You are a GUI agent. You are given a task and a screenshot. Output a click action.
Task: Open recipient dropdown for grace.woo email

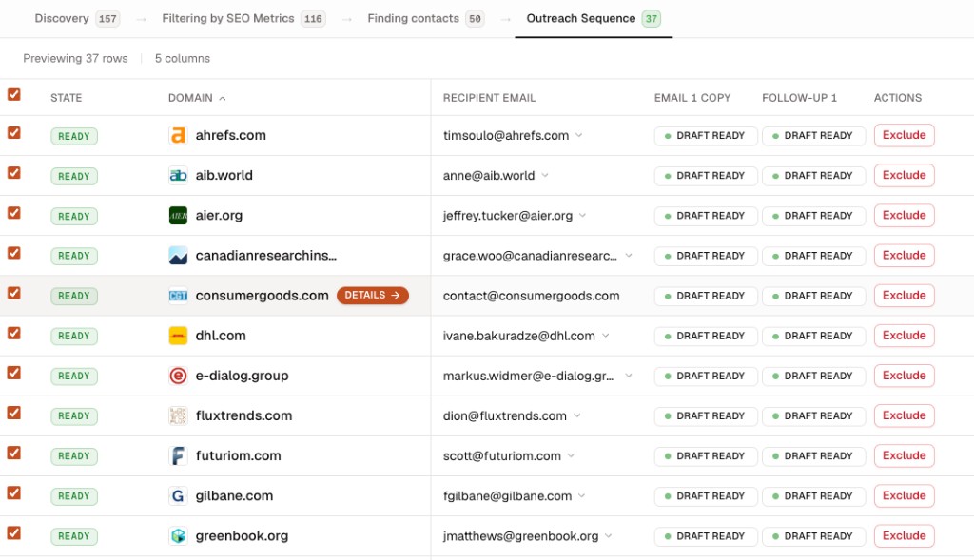tap(629, 256)
